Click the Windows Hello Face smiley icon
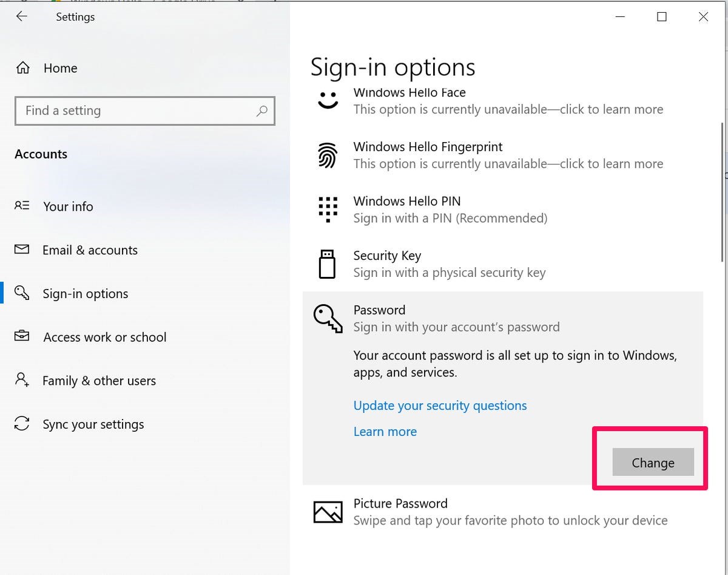 click(x=328, y=99)
